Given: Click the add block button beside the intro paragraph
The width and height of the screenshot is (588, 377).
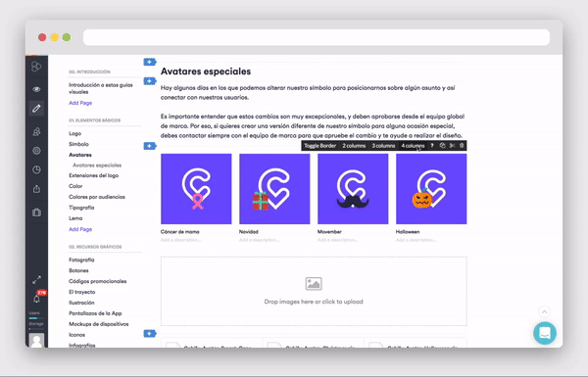Looking at the screenshot, I should [149, 81].
